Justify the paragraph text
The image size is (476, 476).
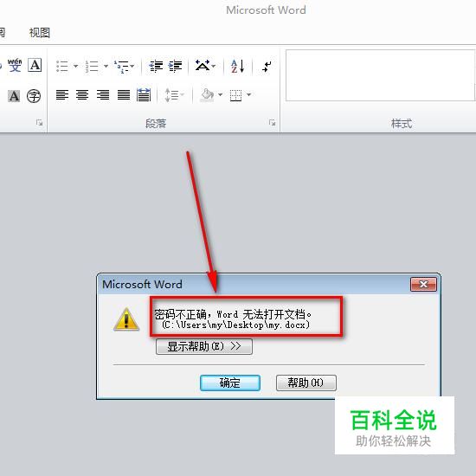pos(124,94)
